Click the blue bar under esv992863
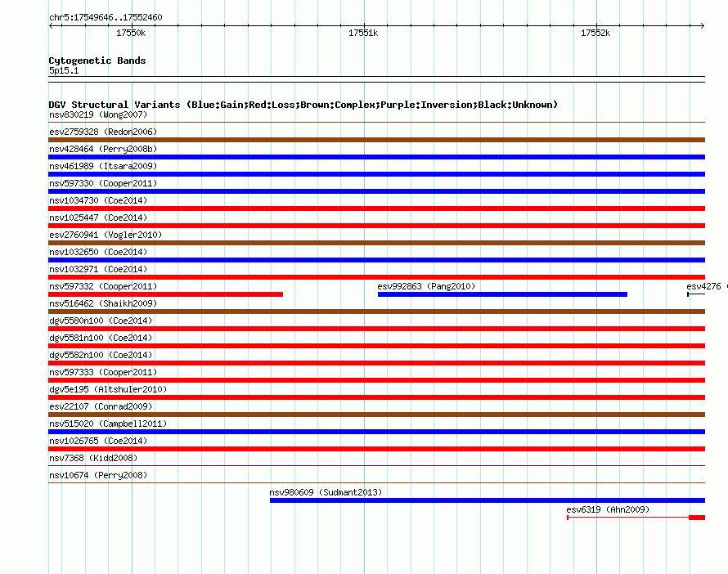This screenshot has width=728, height=574. coord(502,294)
